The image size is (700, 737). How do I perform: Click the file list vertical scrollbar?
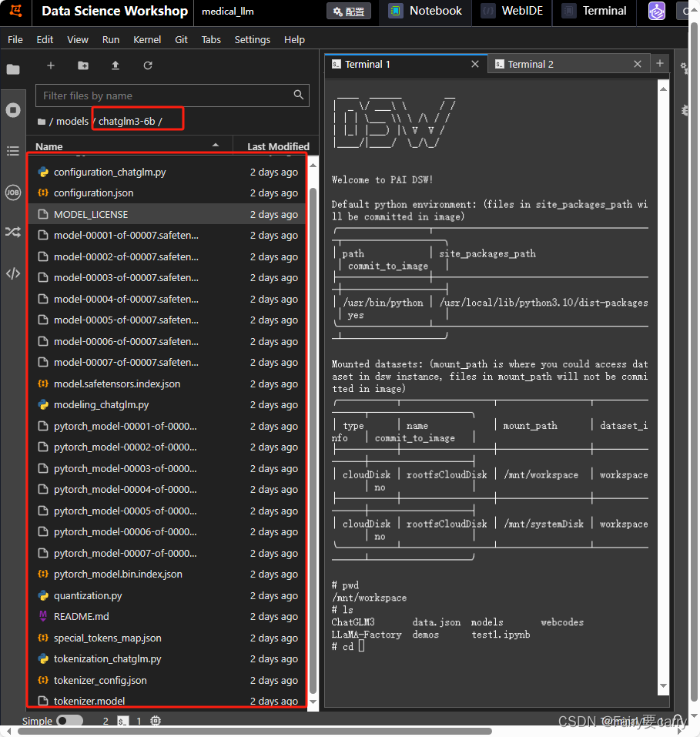pyautogui.click(x=313, y=440)
